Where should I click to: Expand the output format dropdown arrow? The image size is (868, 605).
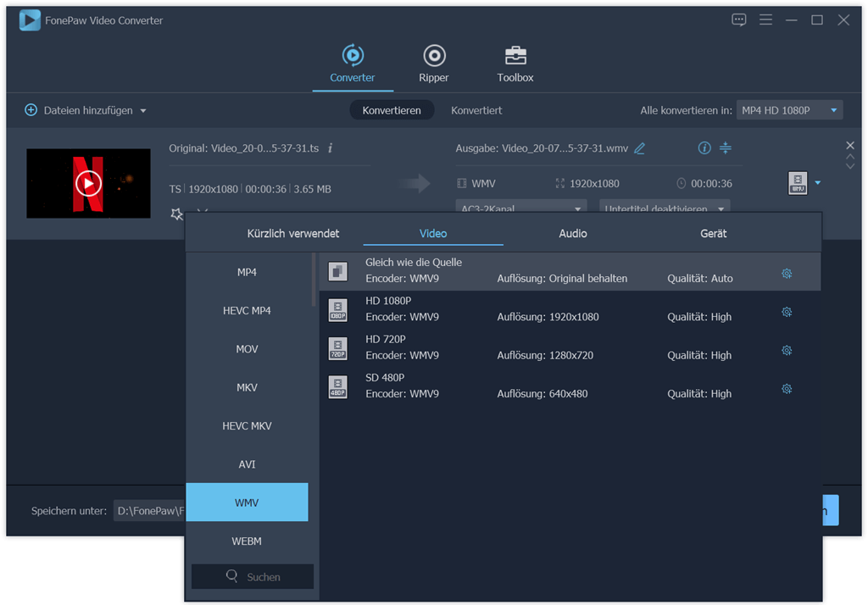coord(818,183)
